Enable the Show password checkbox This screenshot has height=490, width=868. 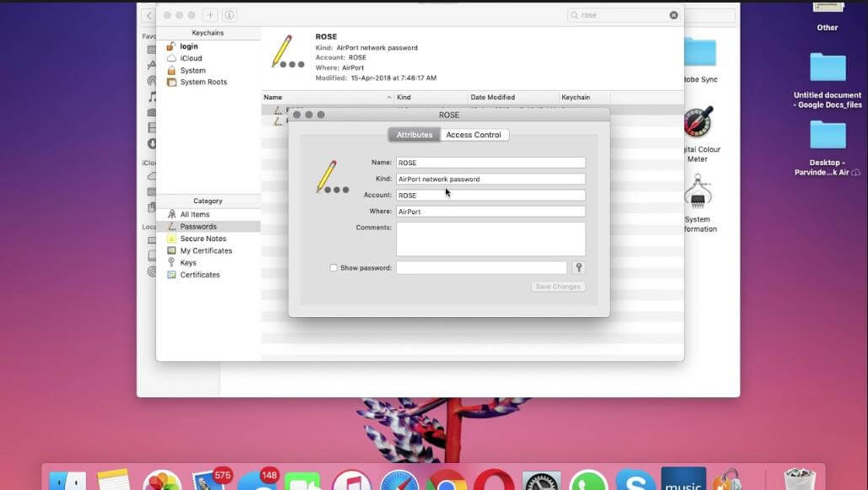click(x=333, y=267)
